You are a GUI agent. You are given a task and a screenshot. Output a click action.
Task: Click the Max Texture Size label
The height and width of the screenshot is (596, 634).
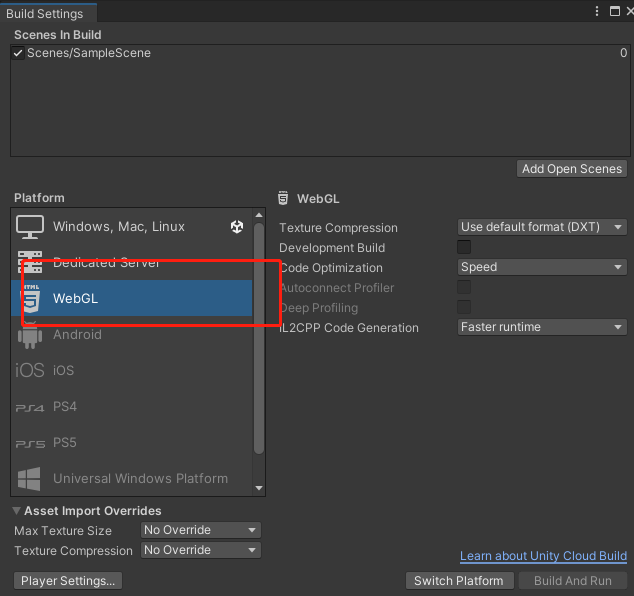[63, 530]
